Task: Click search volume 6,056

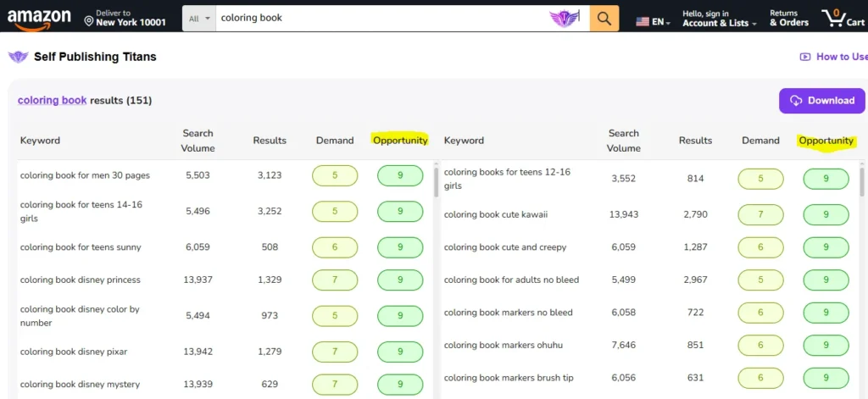Action: (624, 378)
